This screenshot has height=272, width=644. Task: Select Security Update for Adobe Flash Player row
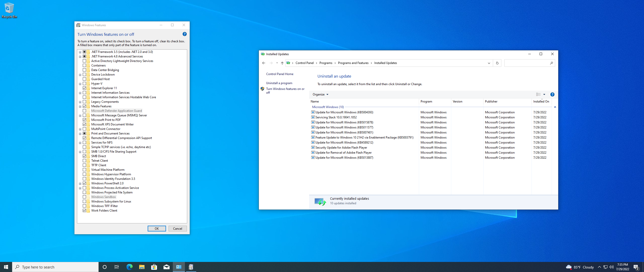point(430,148)
